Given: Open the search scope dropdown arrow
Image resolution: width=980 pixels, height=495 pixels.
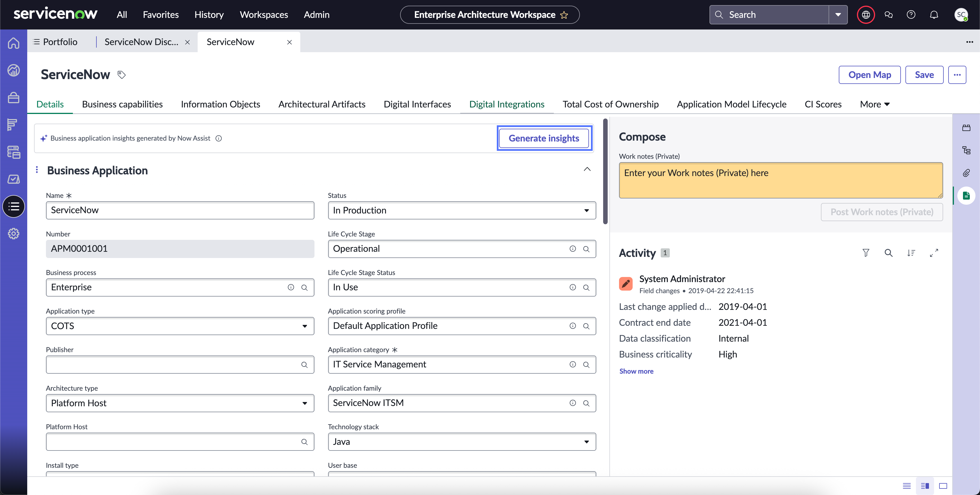Looking at the screenshot, I should pyautogui.click(x=838, y=15).
